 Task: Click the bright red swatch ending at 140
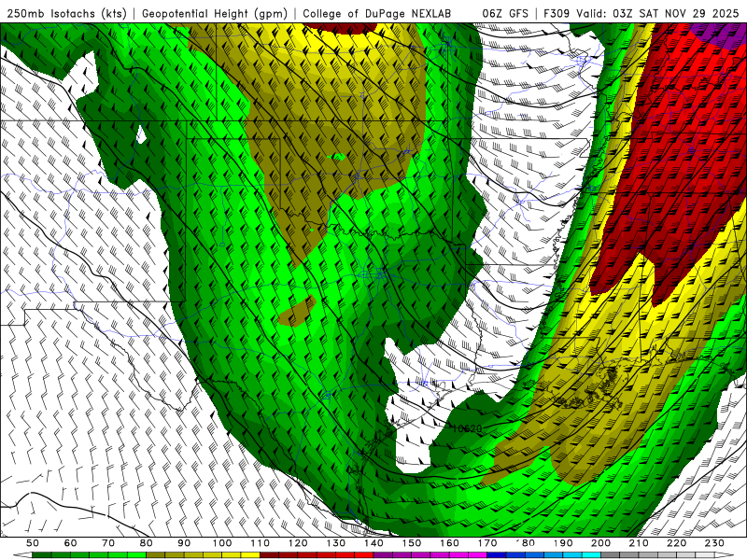tap(364, 555)
